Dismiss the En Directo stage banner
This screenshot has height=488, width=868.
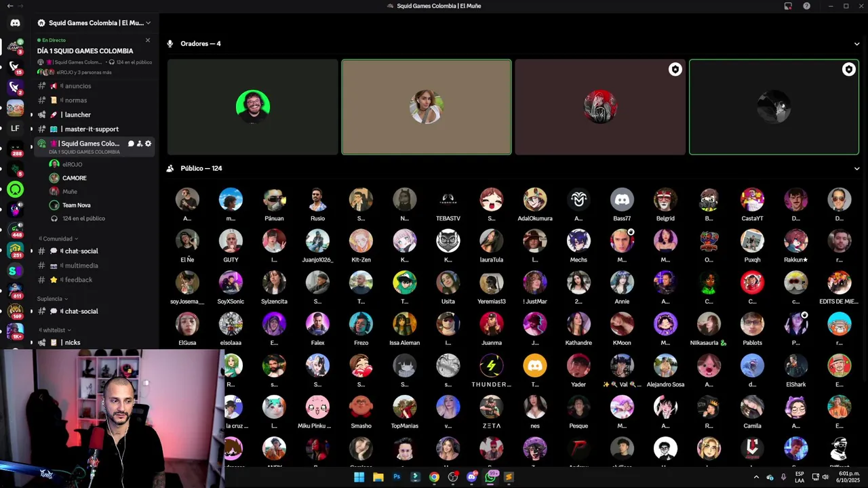coord(148,40)
